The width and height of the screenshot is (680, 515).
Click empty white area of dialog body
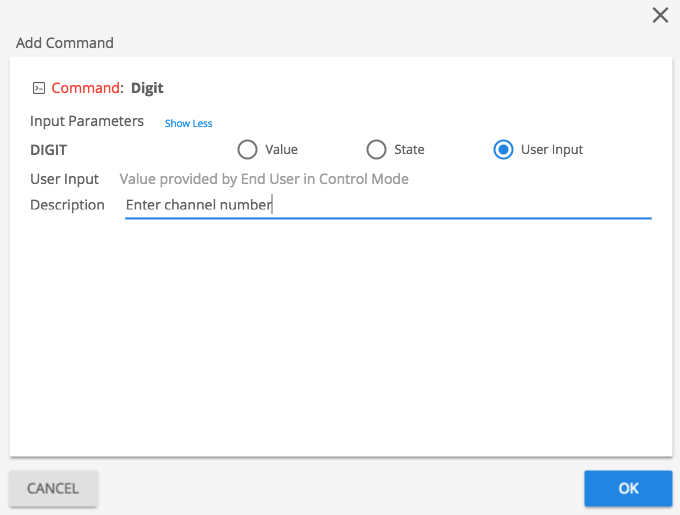(340, 340)
